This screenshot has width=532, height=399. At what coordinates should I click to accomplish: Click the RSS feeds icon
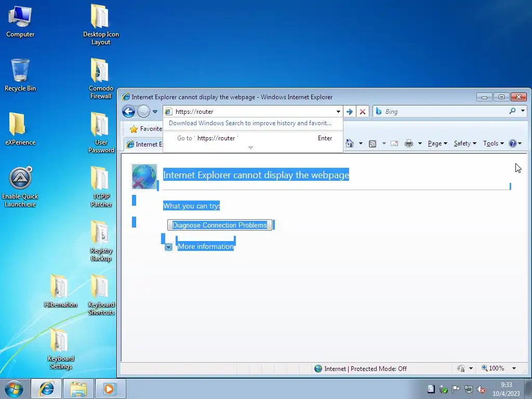pos(372,143)
